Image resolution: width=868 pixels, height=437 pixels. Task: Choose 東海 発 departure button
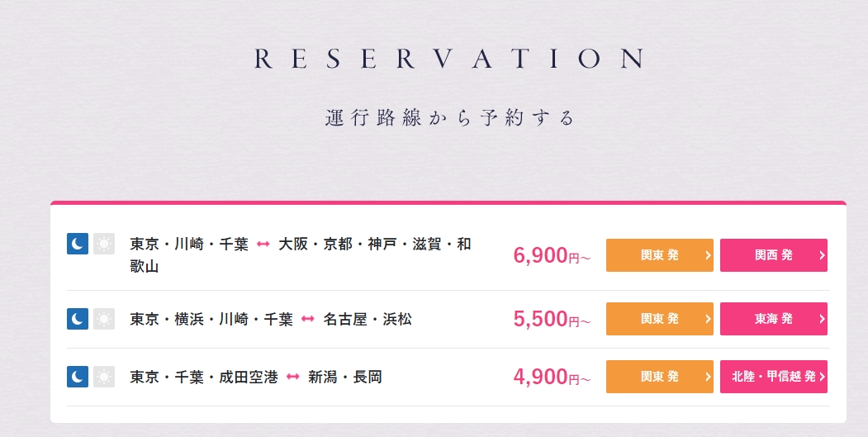pyautogui.click(x=773, y=319)
